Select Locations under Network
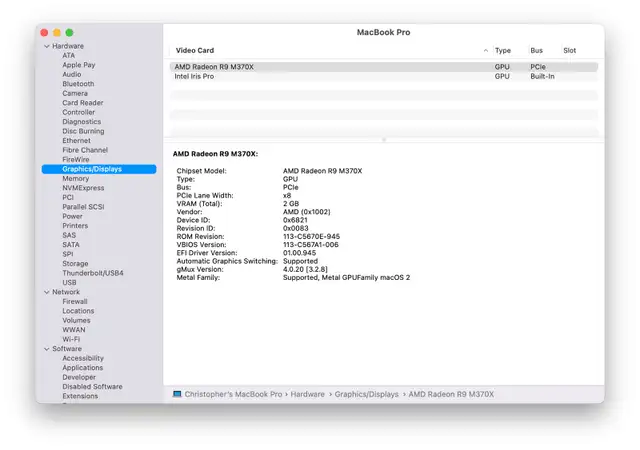 click(78, 311)
